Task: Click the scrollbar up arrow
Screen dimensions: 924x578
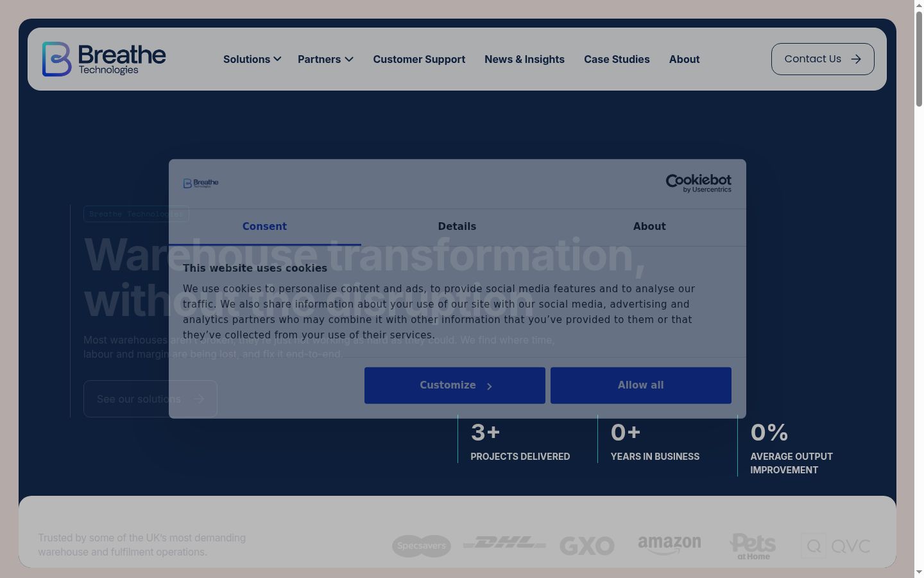Action: click(x=919, y=4)
